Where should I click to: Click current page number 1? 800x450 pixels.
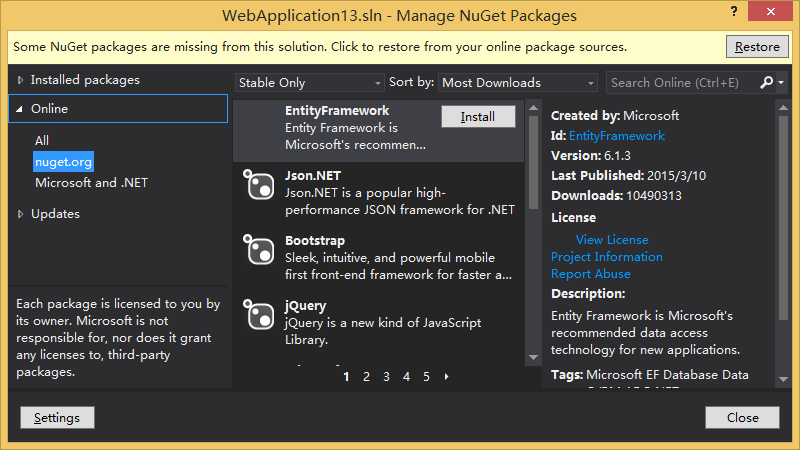tap(346, 377)
